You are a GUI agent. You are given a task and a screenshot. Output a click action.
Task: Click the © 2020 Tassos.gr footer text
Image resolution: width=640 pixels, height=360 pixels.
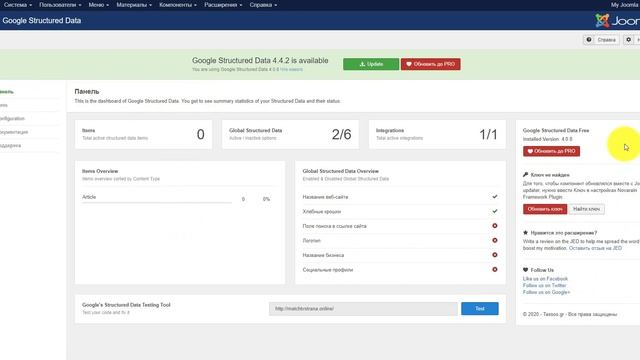(570, 314)
